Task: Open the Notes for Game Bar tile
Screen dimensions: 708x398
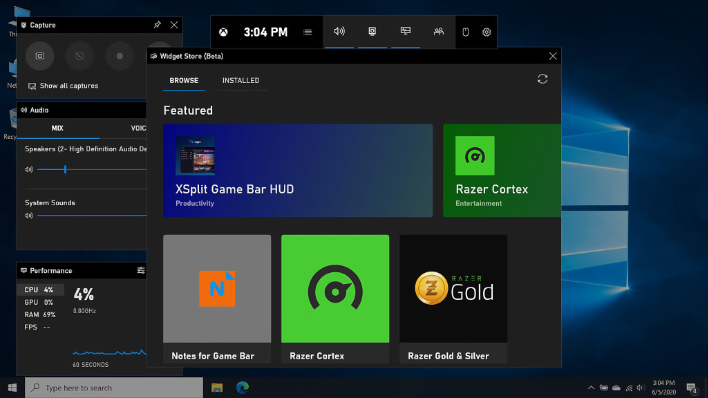Action: tap(217, 299)
